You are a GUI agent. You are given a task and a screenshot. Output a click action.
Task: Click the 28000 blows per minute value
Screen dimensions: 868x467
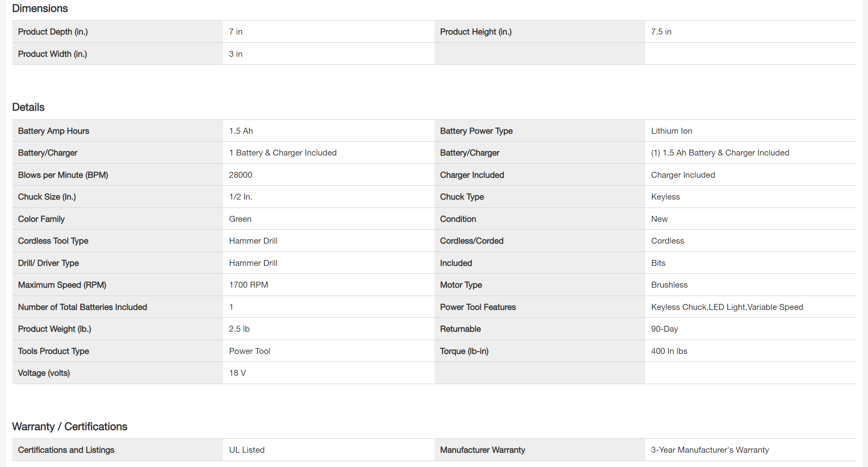coord(241,175)
